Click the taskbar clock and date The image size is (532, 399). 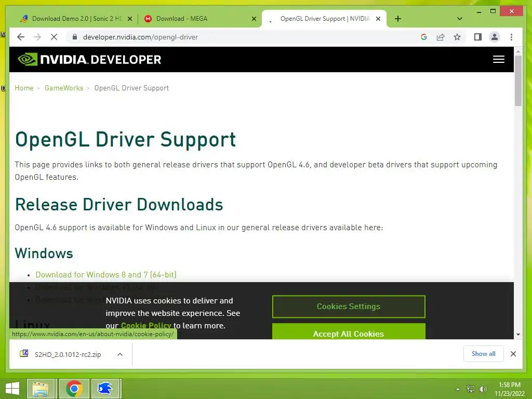pos(509,389)
